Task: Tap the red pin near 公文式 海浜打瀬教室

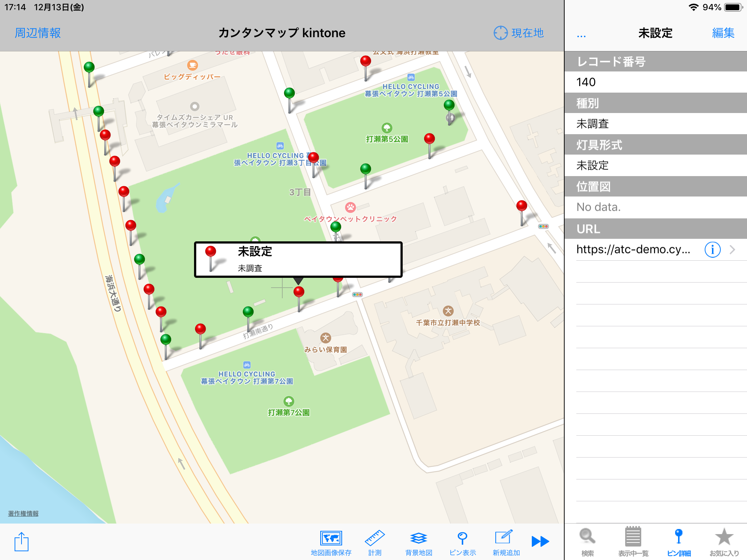Action: [x=366, y=61]
